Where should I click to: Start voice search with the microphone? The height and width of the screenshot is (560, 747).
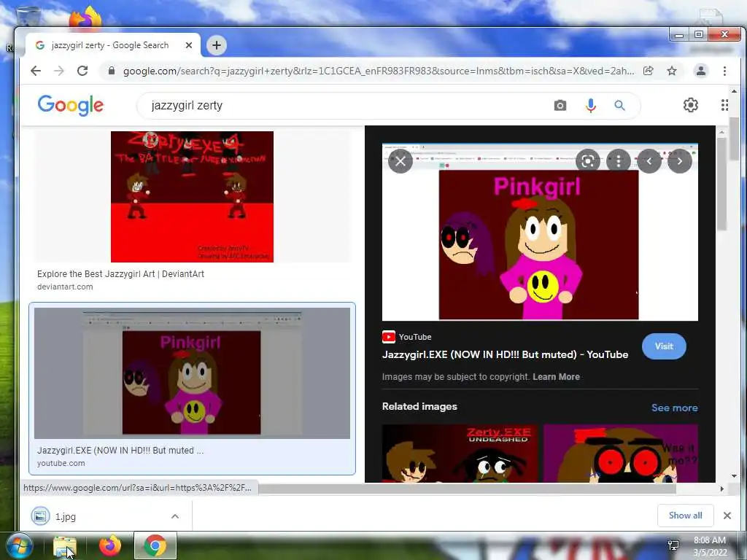[590, 105]
